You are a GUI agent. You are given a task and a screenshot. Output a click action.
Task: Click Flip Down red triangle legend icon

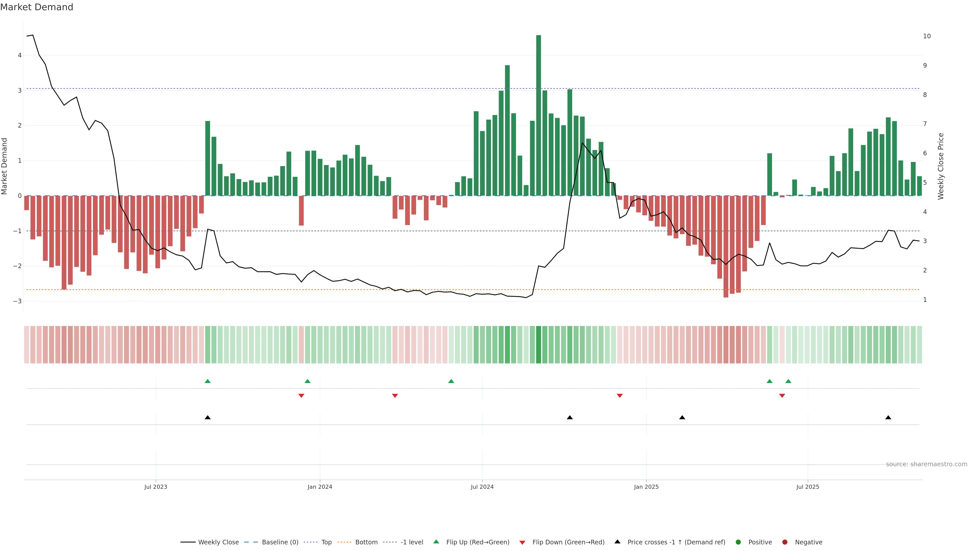point(522,542)
